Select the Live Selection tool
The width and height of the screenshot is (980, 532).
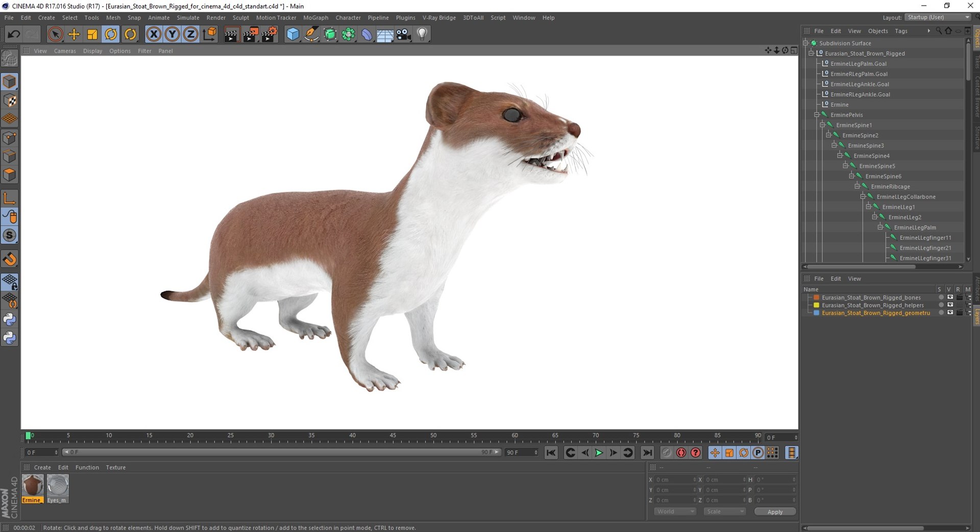click(x=55, y=34)
